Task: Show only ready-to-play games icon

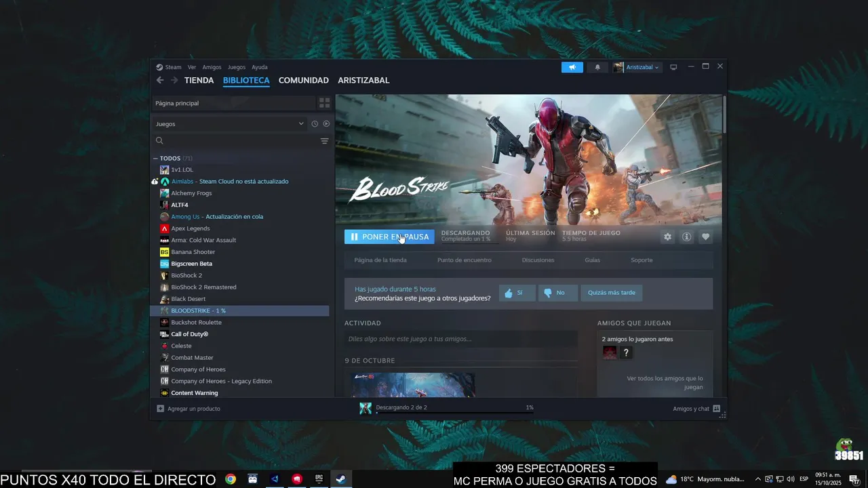Action: 326,124
